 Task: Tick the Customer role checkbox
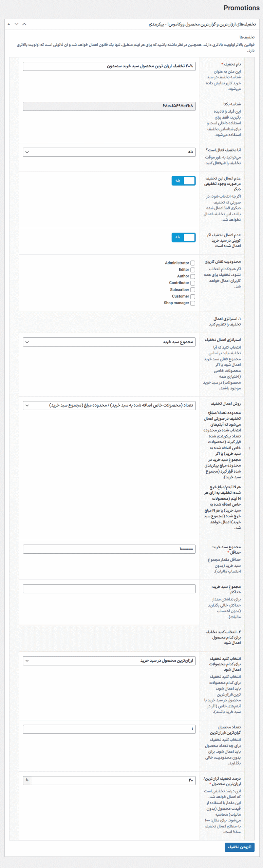[193, 297]
